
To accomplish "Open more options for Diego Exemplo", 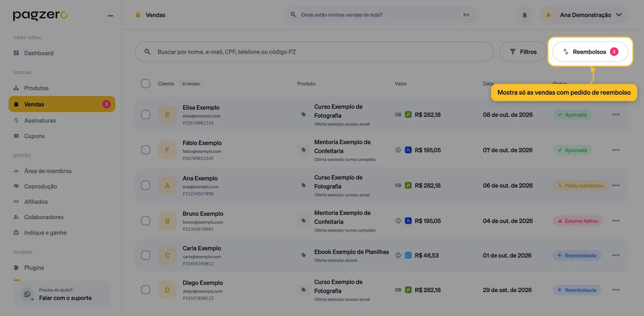I will 615,290.
